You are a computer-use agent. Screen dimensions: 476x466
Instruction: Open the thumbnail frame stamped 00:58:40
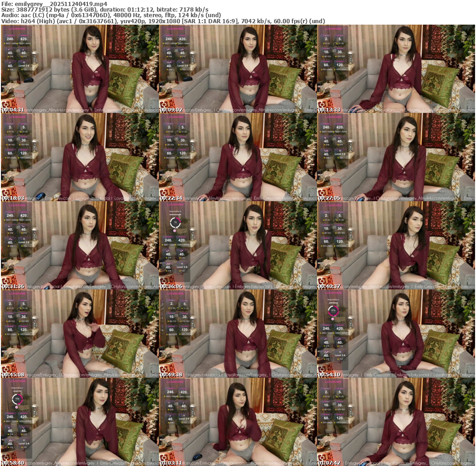coord(80,422)
